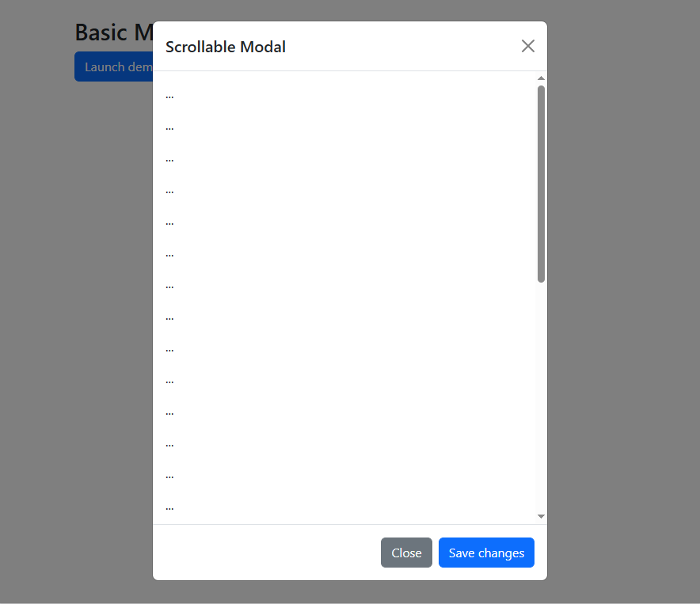Click the third ellipsis line in the modal
This screenshot has height=604, width=700.
coord(169,159)
